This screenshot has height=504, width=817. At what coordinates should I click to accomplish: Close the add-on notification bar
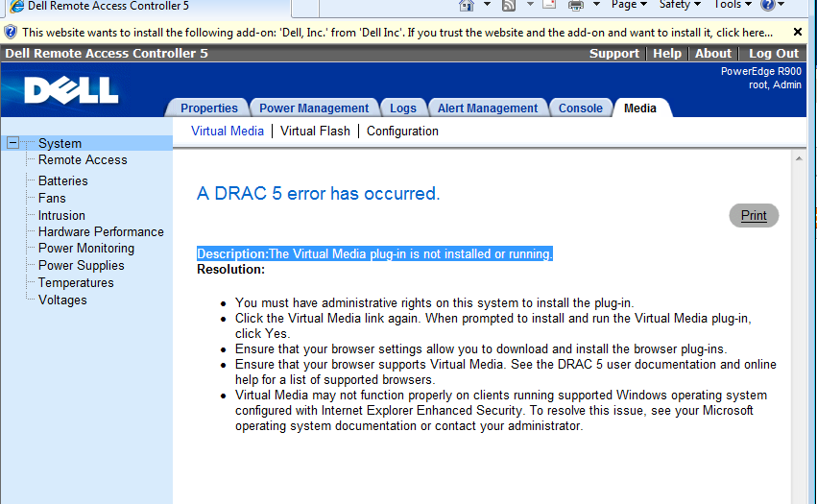point(797,32)
